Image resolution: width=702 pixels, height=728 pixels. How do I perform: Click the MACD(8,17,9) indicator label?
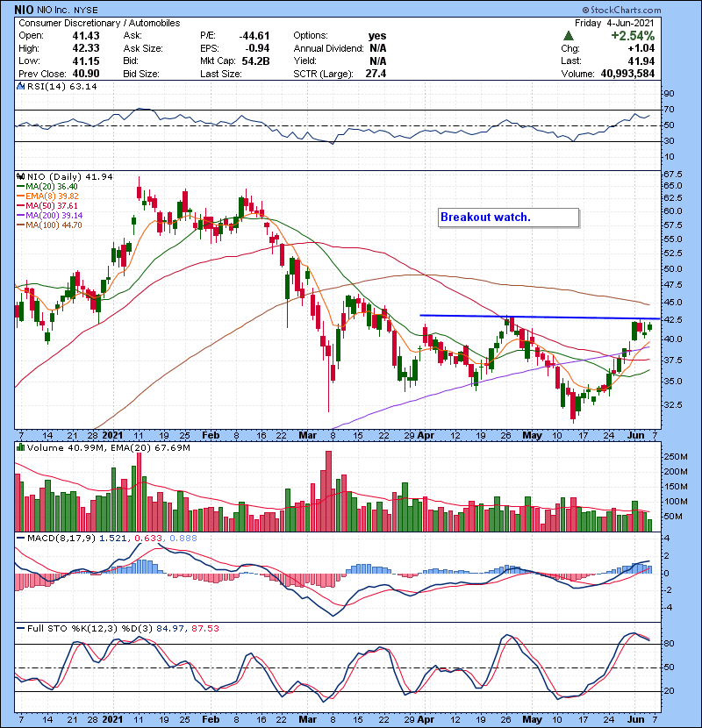coord(61,539)
